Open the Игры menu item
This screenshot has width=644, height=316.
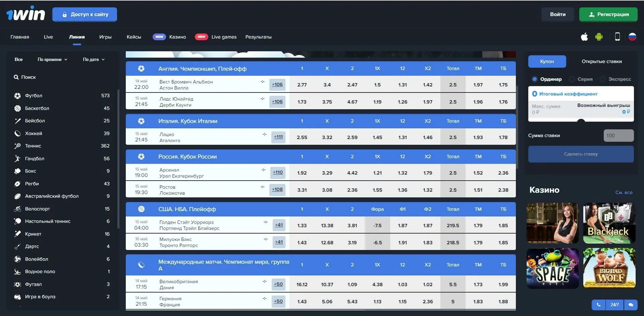pos(105,37)
